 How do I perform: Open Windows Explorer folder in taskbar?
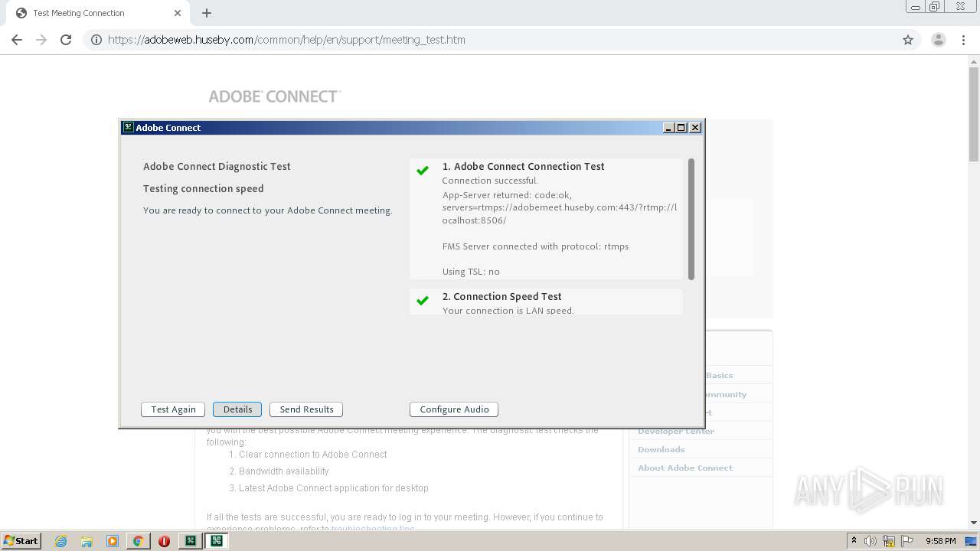(87, 541)
